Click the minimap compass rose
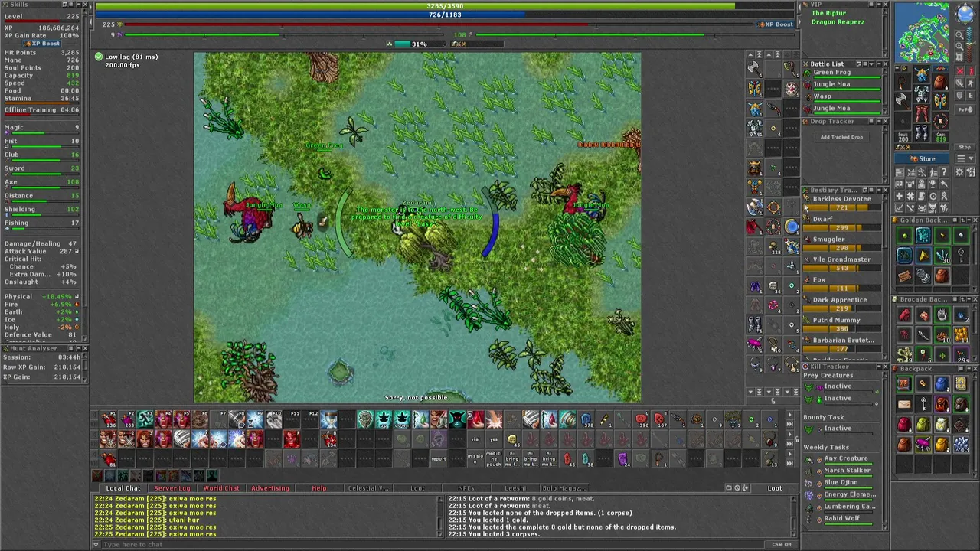 point(966,13)
